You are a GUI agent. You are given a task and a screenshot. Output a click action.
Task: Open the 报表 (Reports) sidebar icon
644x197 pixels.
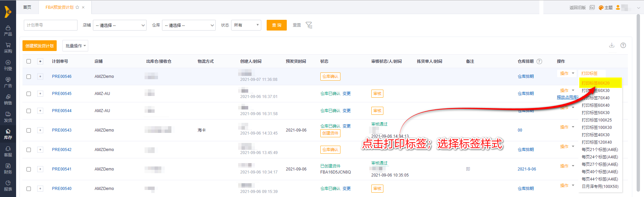[8, 186]
